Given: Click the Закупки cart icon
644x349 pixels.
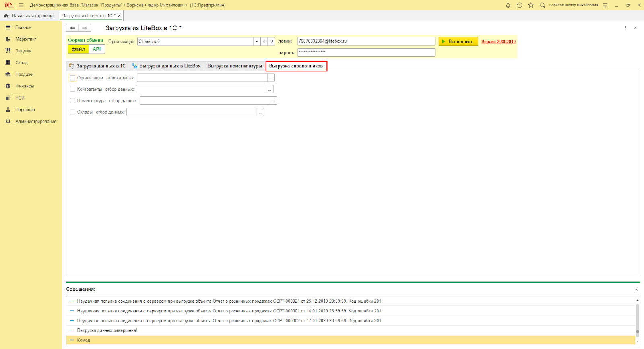Looking at the screenshot, I should (x=8, y=51).
